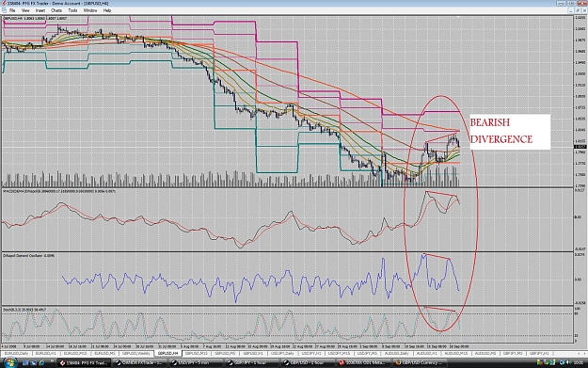This screenshot has width=588, height=368.
Task: Open the View menu
Action: pyautogui.click(x=25, y=10)
